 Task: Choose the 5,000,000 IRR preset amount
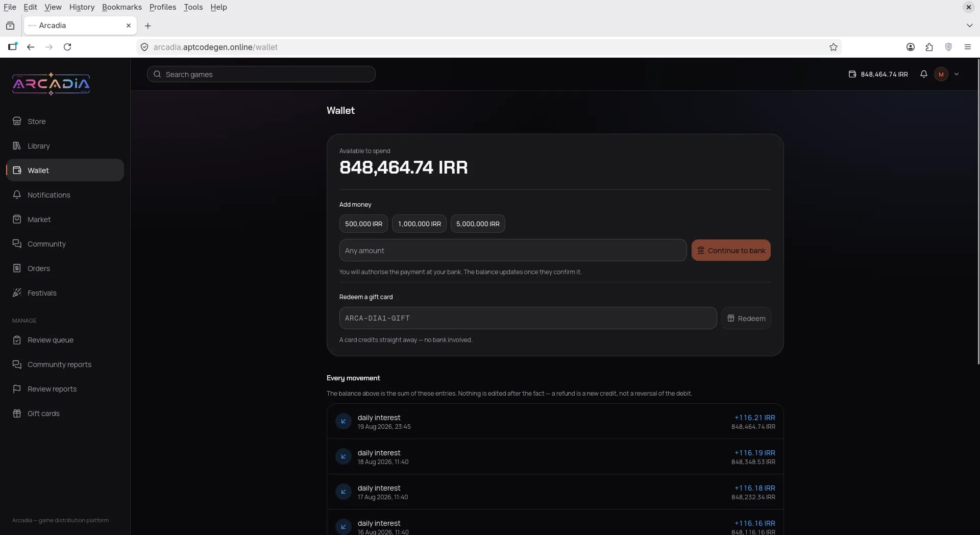click(478, 224)
